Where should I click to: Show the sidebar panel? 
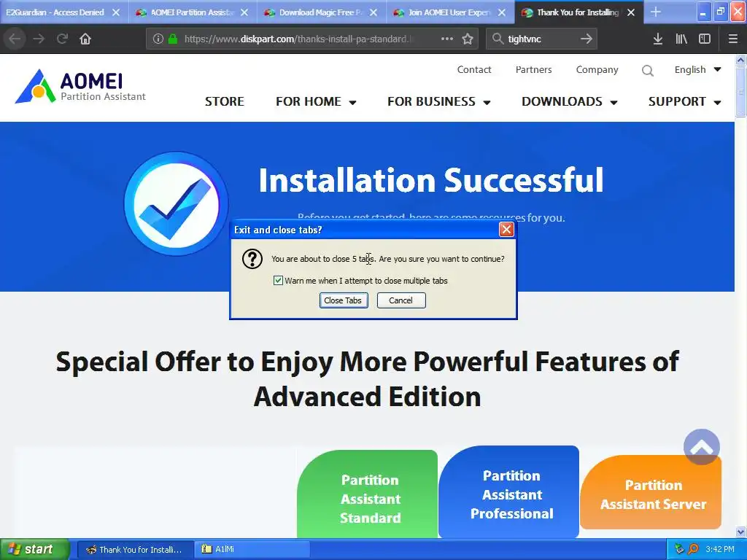click(705, 39)
